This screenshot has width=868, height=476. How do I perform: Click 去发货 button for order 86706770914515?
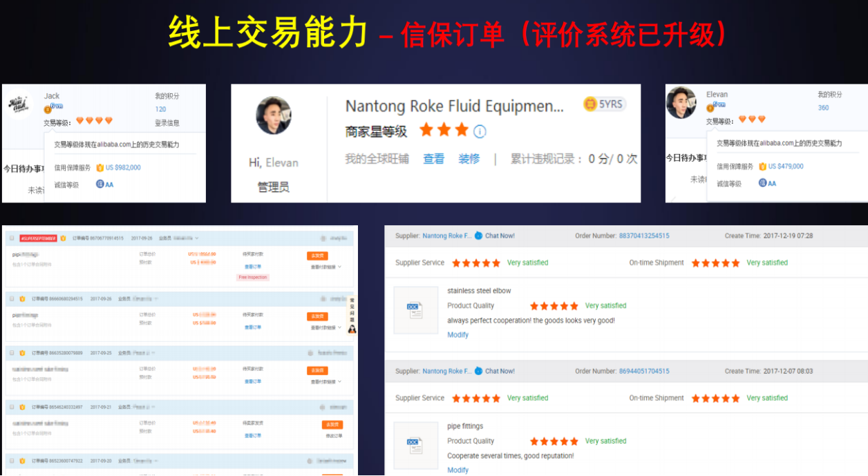317,256
